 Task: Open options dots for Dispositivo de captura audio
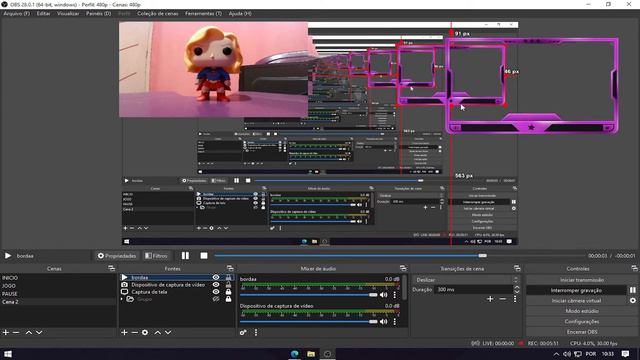(394, 322)
